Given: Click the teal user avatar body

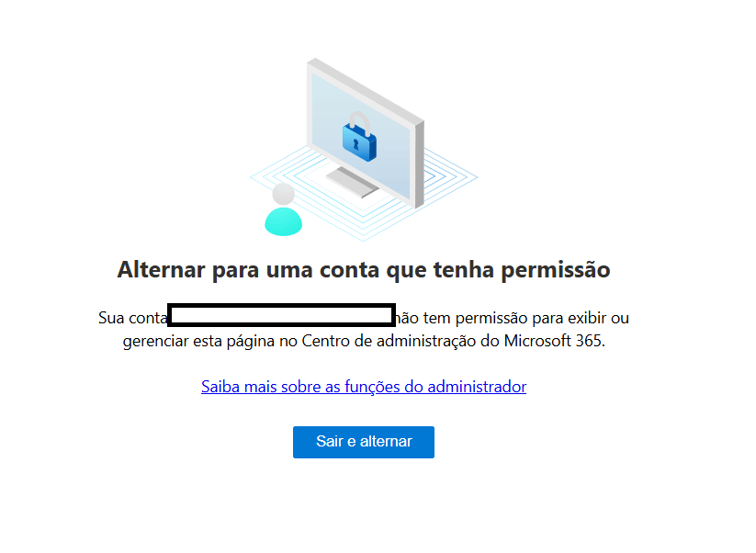Looking at the screenshot, I should point(284,221).
